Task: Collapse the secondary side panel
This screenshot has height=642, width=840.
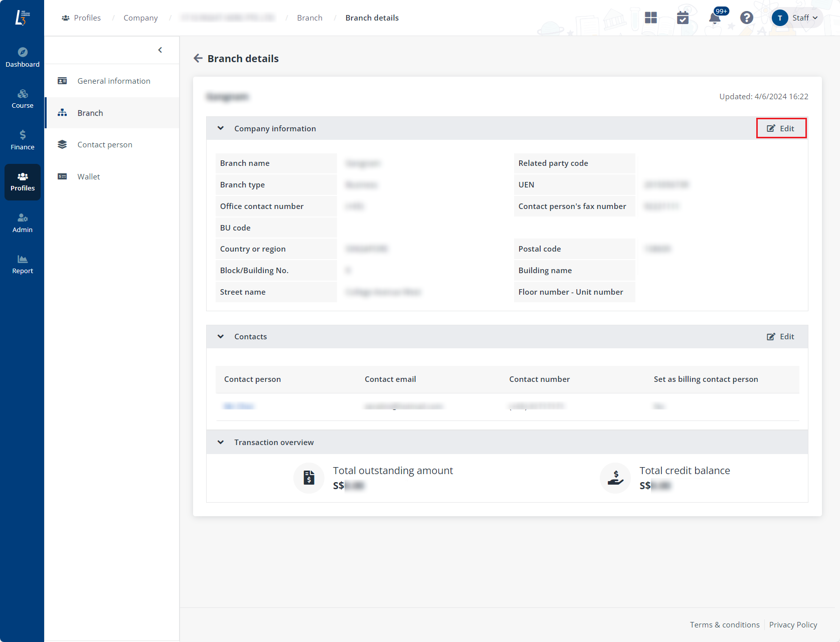Action: (160, 50)
